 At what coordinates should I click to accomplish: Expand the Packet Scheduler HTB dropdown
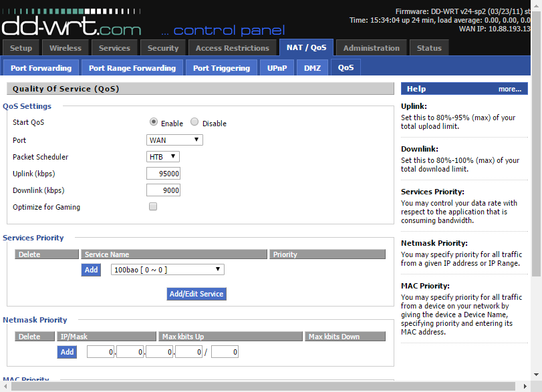[163, 156]
